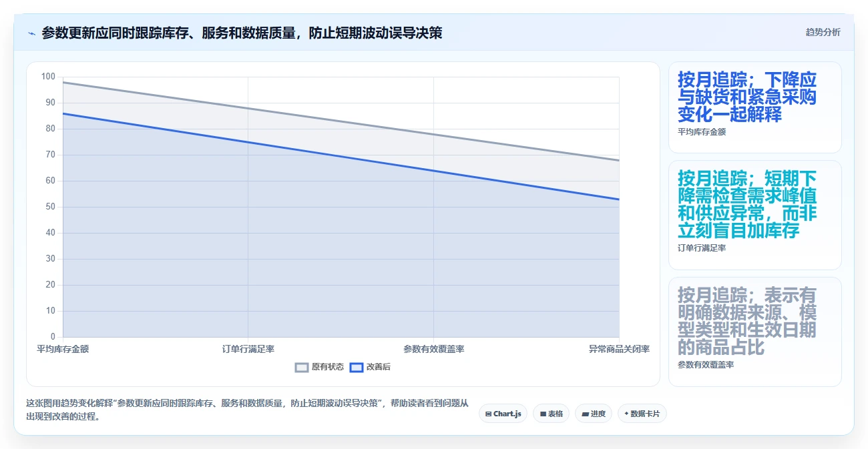Click the icon inside the 表格 tag

pos(543,414)
